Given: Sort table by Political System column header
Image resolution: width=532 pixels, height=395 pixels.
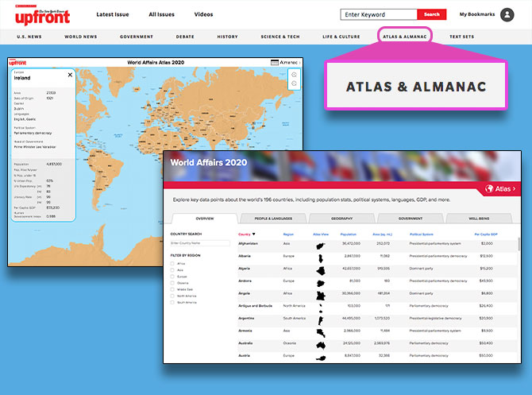Looking at the screenshot, I should point(422,234).
